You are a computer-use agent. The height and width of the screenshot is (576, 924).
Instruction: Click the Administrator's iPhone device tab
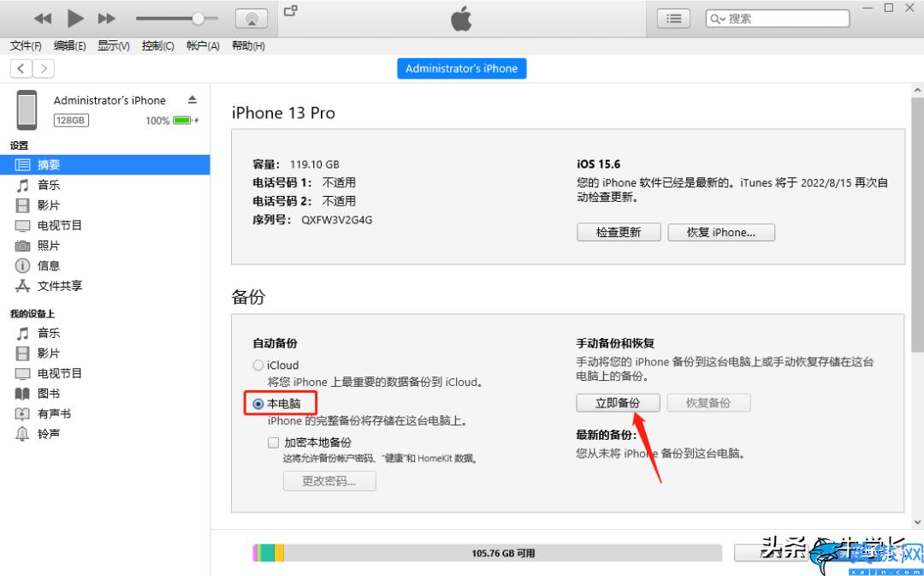point(461,68)
